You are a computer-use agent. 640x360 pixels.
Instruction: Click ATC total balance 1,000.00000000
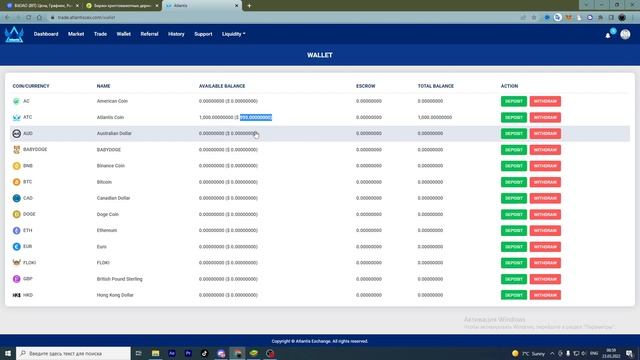(x=435, y=118)
